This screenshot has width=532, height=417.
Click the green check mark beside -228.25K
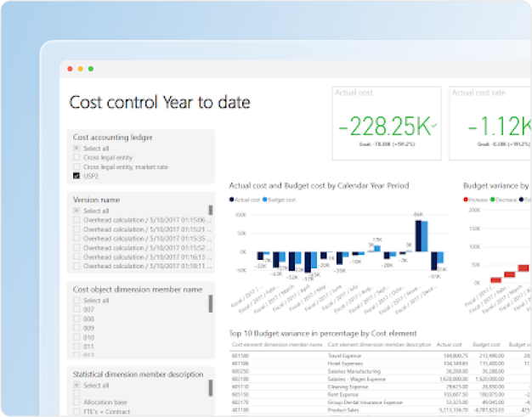434,125
